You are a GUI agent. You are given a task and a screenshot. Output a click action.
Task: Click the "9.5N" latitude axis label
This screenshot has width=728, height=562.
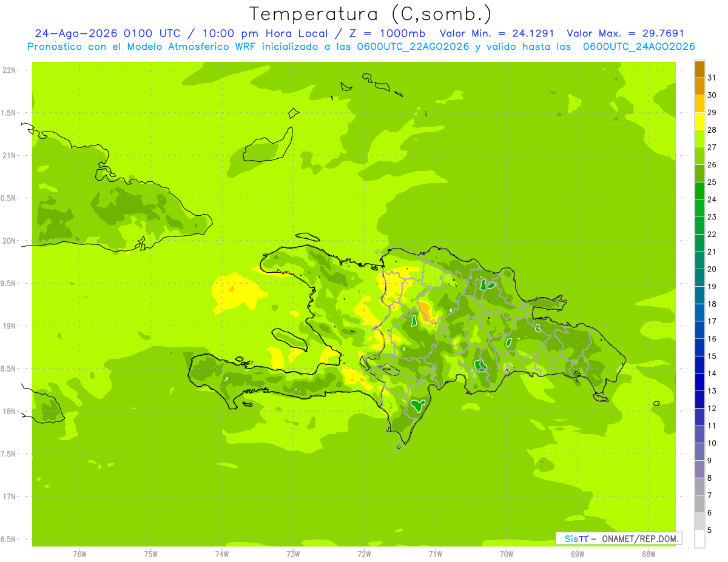pyautogui.click(x=8, y=283)
